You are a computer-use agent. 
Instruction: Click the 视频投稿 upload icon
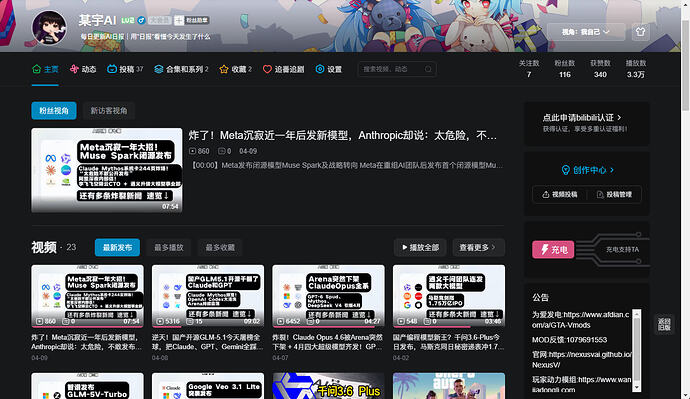click(546, 194)
